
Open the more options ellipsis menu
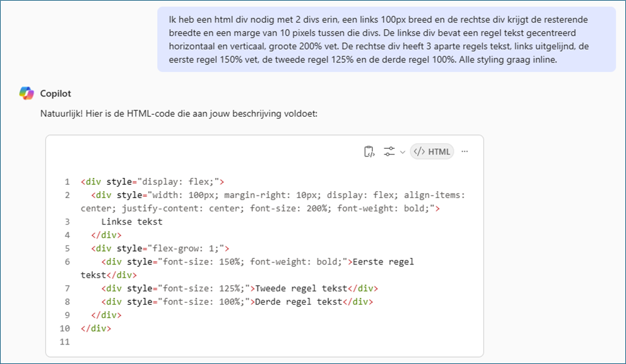(465, 151)
